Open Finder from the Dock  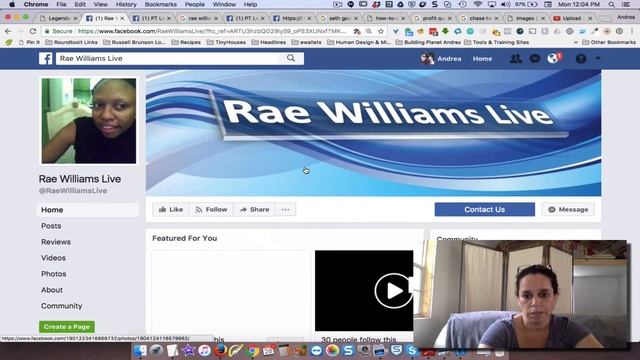click(x=140, y=350)
